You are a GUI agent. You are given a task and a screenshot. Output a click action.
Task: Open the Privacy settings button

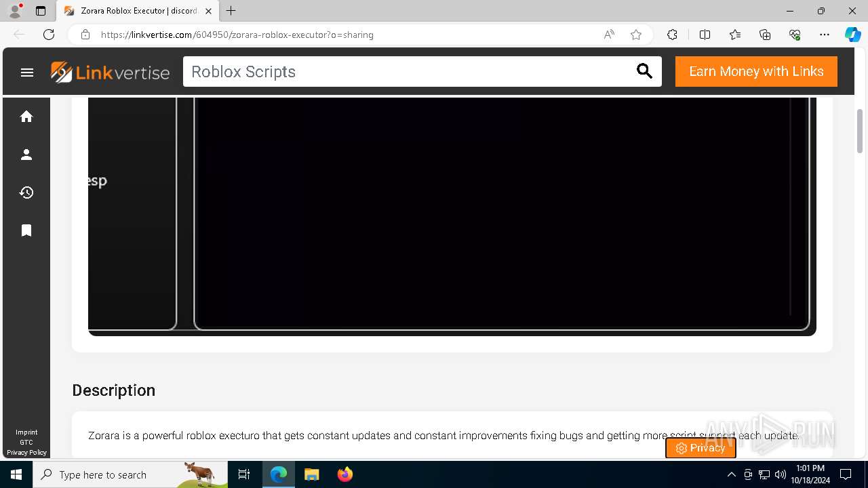point(701,448)
